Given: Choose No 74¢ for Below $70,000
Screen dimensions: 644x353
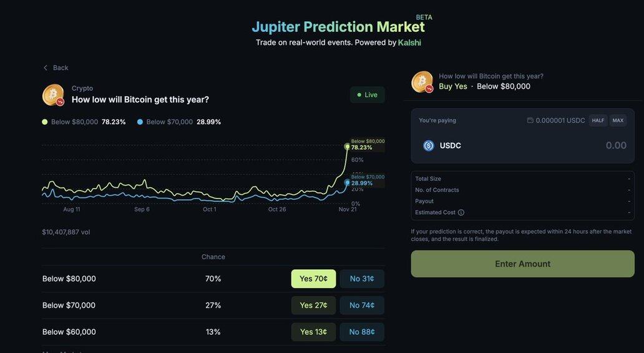Looking at the screenshot, I should (362, 306).
